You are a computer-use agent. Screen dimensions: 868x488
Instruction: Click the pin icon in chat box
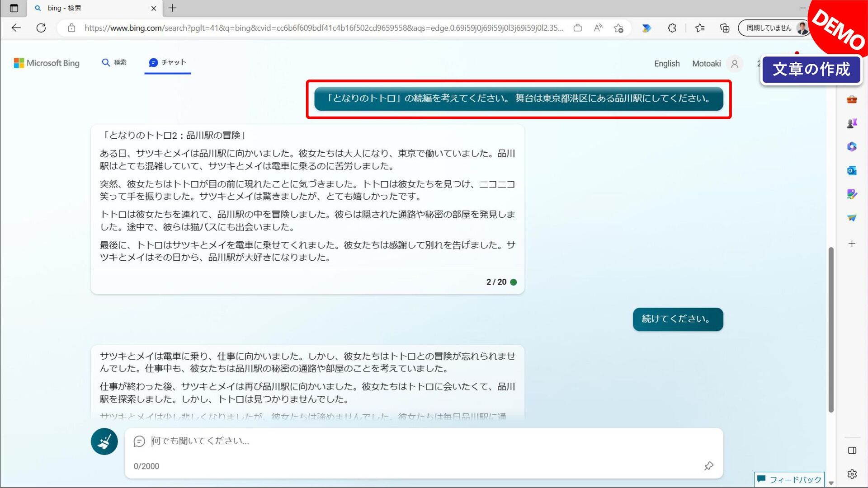pos(708,466)
